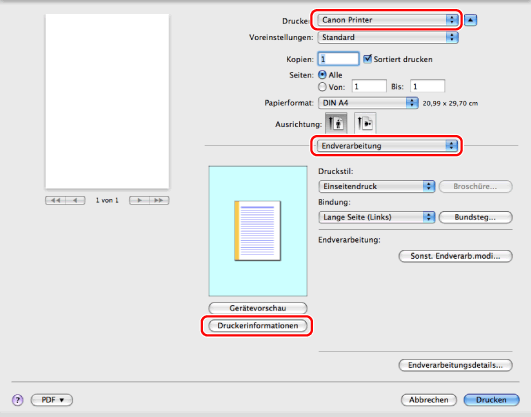Jump to last preview page
The image size is (531, 417).
[159, 200]
